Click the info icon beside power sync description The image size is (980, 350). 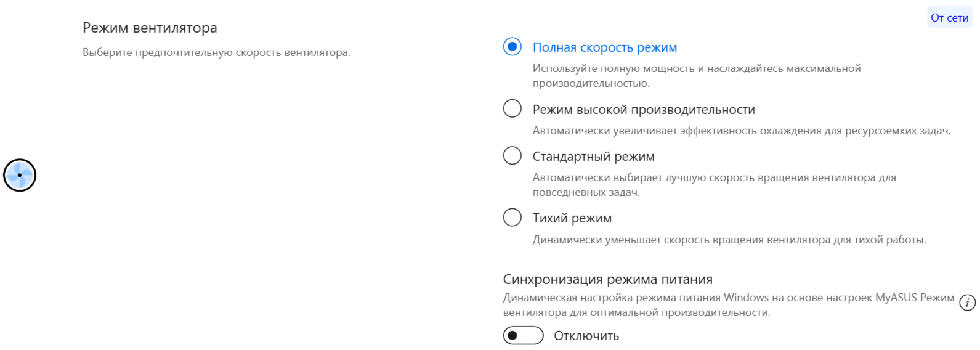(x=968, y=303)
